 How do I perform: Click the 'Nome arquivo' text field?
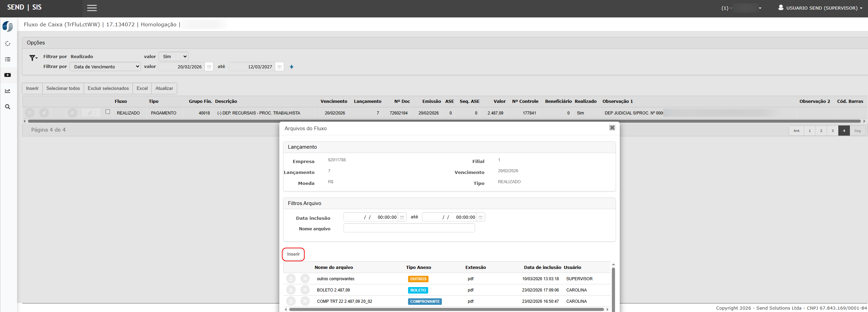point(409,228)
